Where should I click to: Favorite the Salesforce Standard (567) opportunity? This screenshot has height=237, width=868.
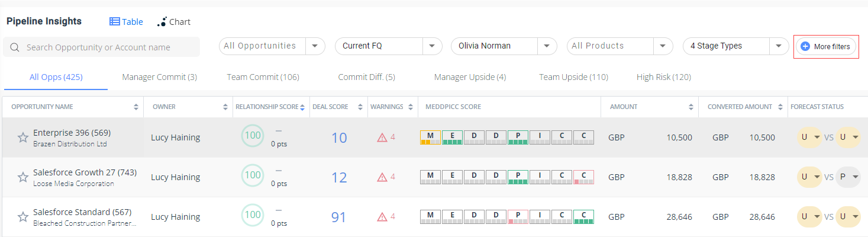23,217
